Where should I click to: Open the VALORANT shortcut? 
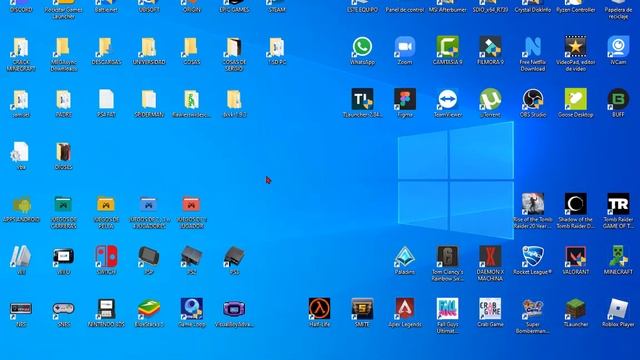pos(576,257)
